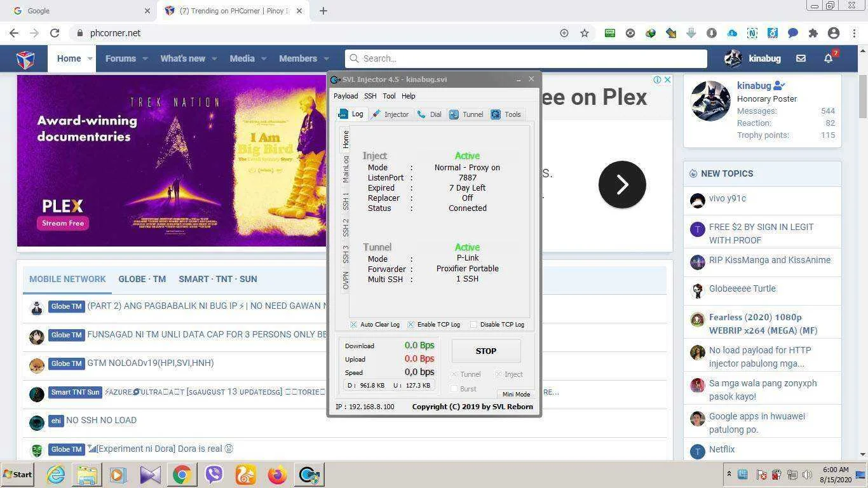
Task: Open the SVL Injector Log tab
Action: click(351, 114)
